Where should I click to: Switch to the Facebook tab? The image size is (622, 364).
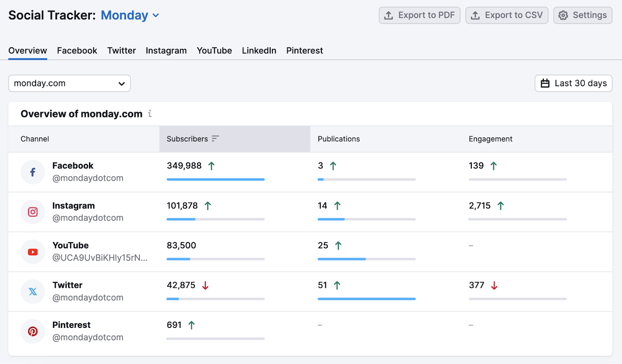coord(77,51)
